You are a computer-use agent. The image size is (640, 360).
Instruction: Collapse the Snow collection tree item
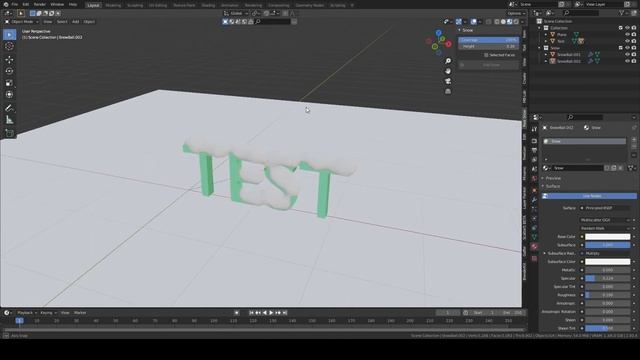(540, 48)
